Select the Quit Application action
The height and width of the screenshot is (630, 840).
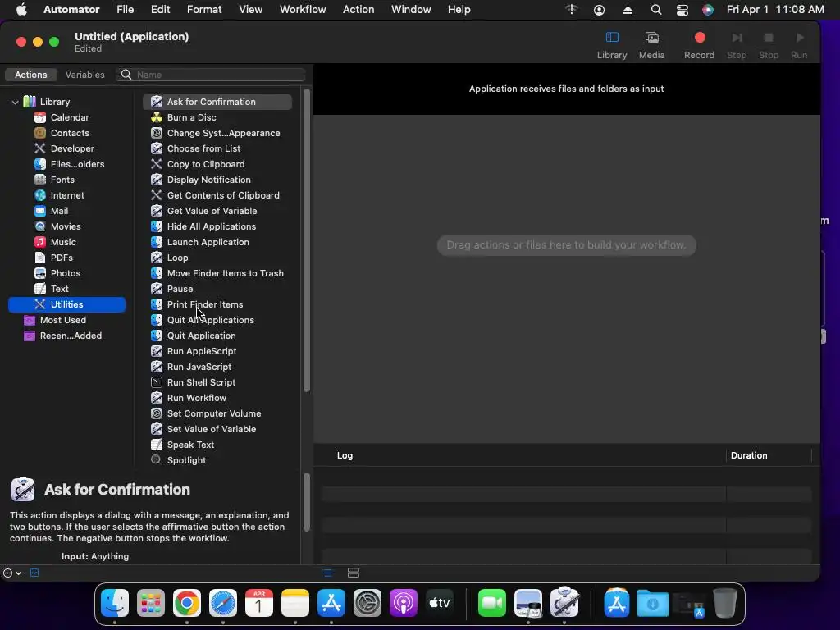[x=217, y=335]
